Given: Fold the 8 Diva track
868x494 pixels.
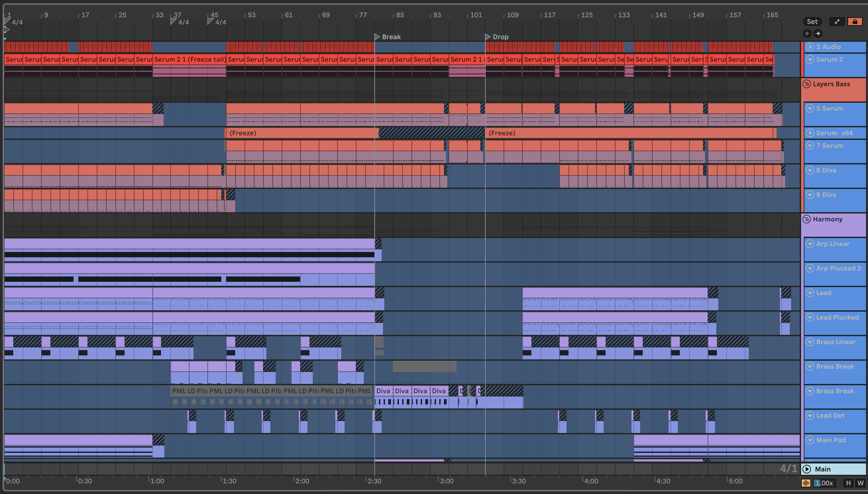Looking at the screenshot, I should [810, 170].
